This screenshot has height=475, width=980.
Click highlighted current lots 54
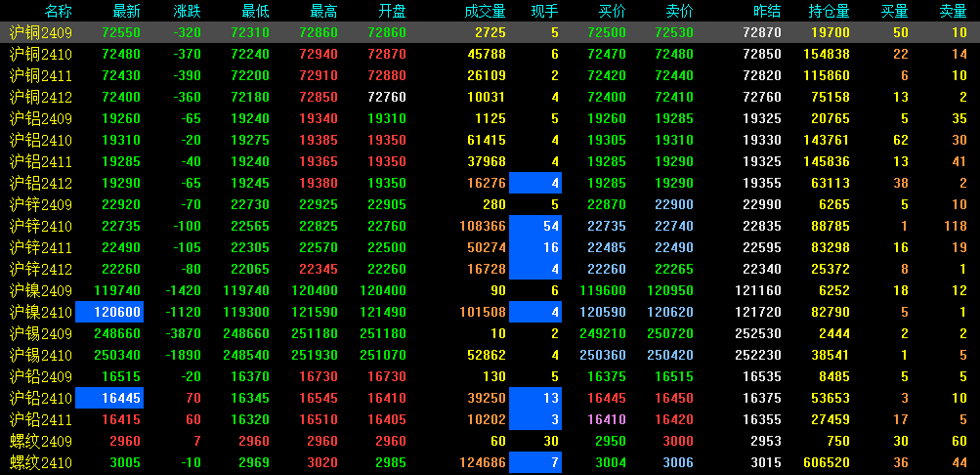535,226
